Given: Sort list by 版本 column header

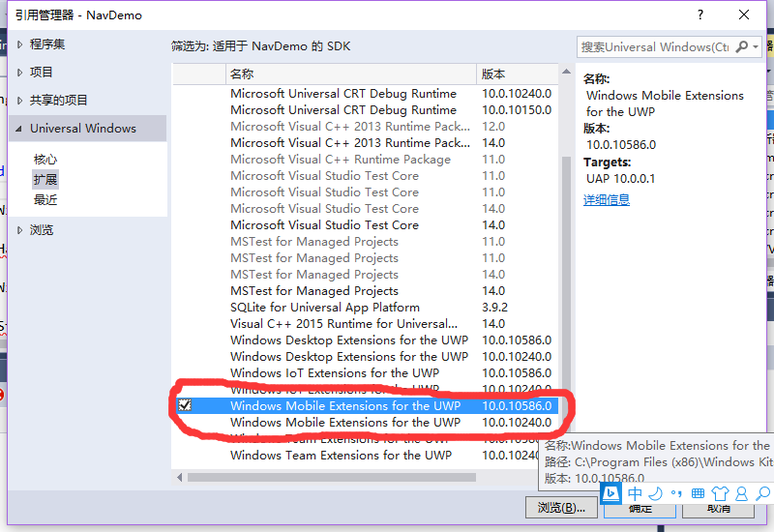Looking at the screenshot, I should click(x=518, y=74).
